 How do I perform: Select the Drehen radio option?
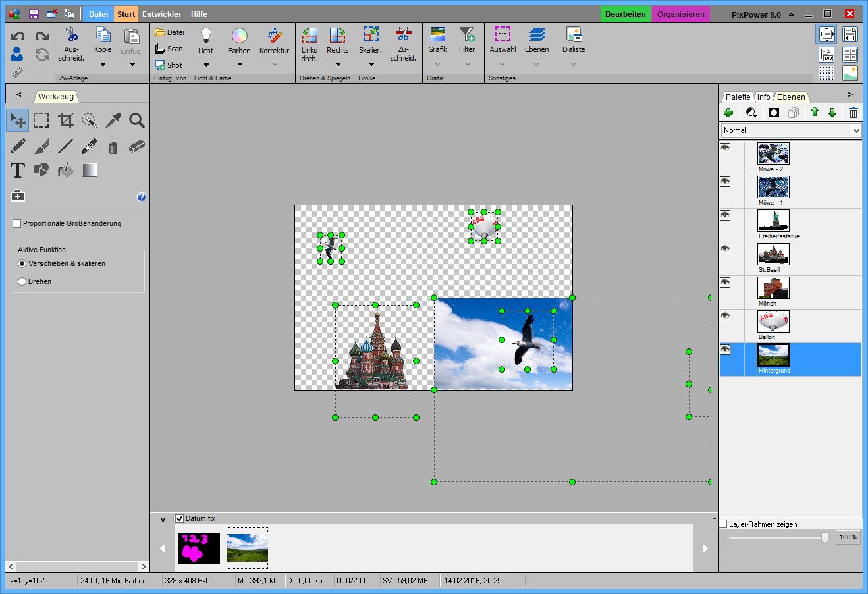point(22,281)
